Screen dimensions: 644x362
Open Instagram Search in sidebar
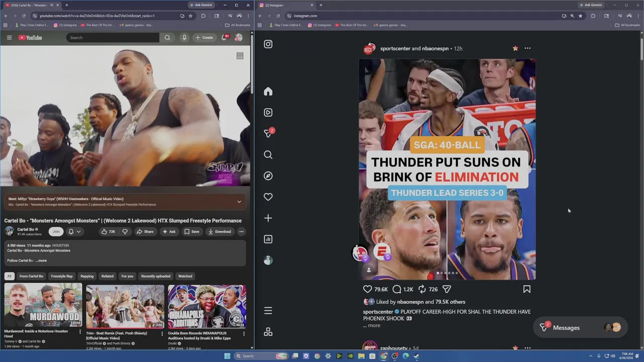click(x=268, y=155)
